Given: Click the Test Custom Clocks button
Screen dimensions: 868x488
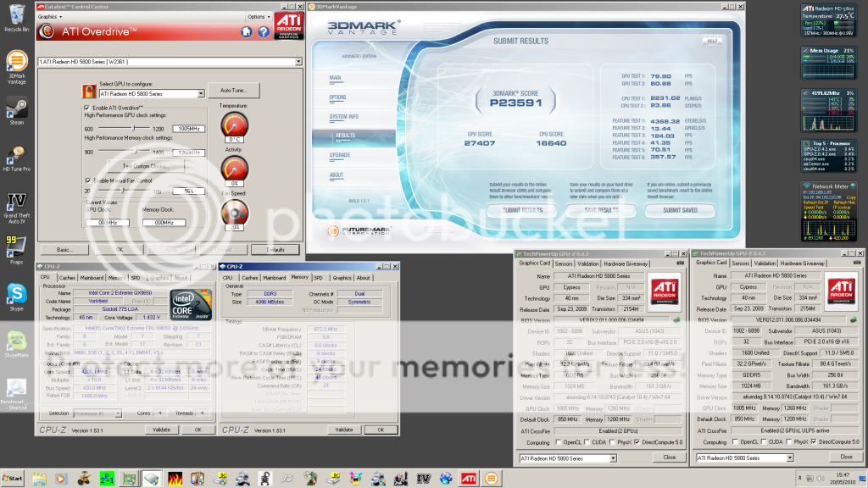Looking at the screenshot, I should tap(146, 166).
